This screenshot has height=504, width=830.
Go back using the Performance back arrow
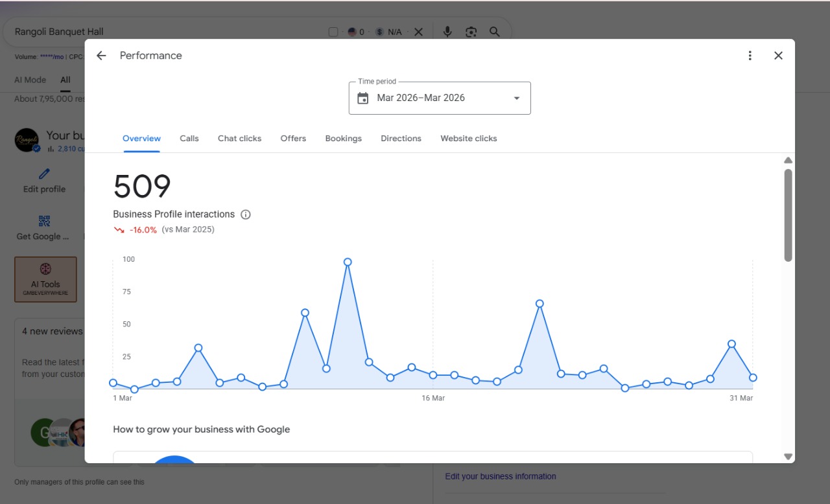(x=101, y=56)
